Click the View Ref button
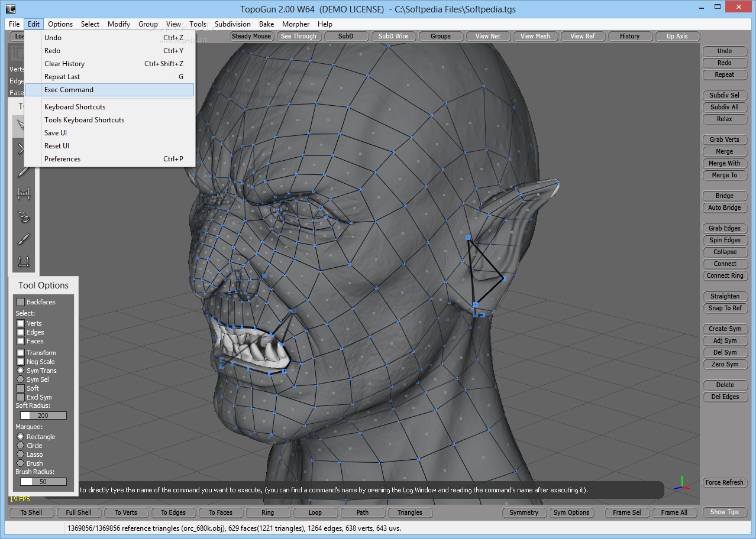Image resolution: width=756 pixels, height=539 pixels. pos(583,36)
